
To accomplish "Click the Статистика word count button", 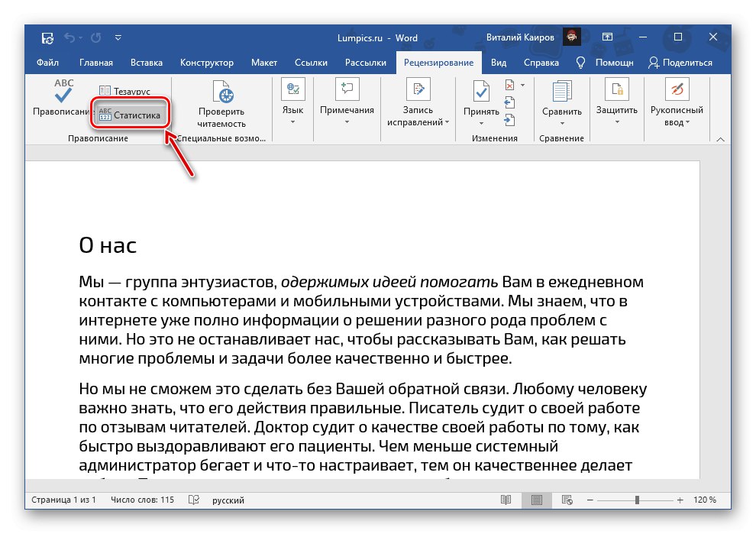I will [130, 115].
